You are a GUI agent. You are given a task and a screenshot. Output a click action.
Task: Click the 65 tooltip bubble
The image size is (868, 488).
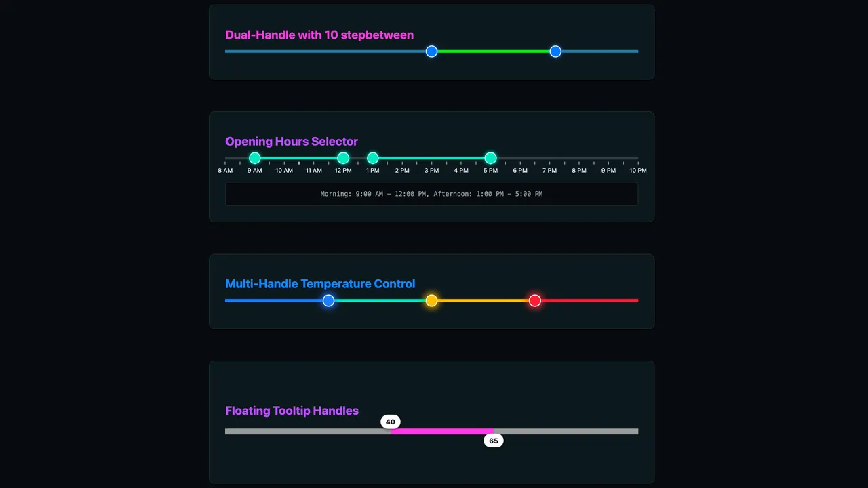(x=494, y=441)
